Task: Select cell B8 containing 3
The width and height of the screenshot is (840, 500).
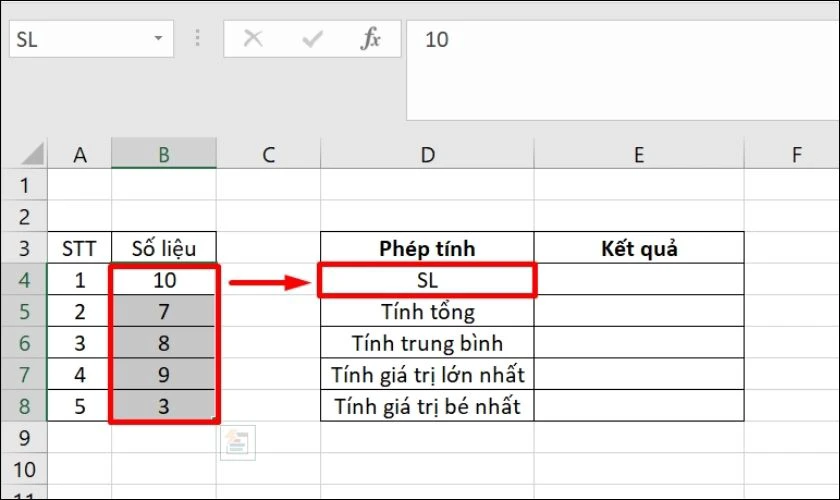Action: (164, 406)
